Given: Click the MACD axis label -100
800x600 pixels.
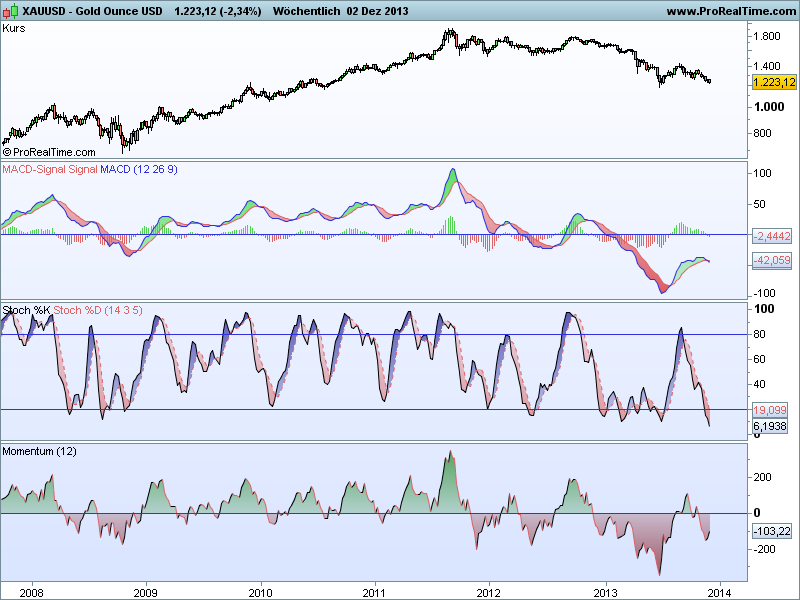Looking at the screenshot, I should point(764,293).
